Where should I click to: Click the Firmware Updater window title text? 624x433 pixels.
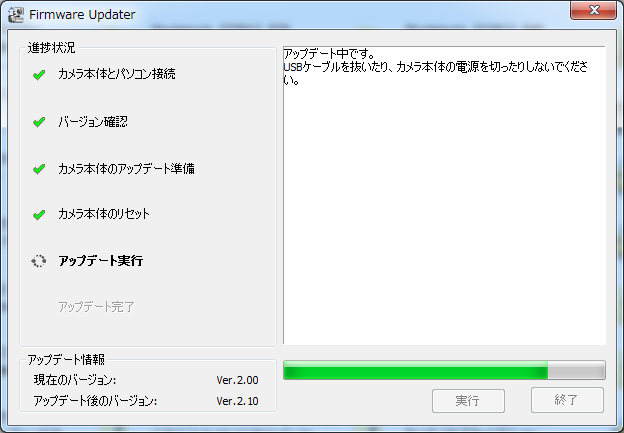coord(82,15)
